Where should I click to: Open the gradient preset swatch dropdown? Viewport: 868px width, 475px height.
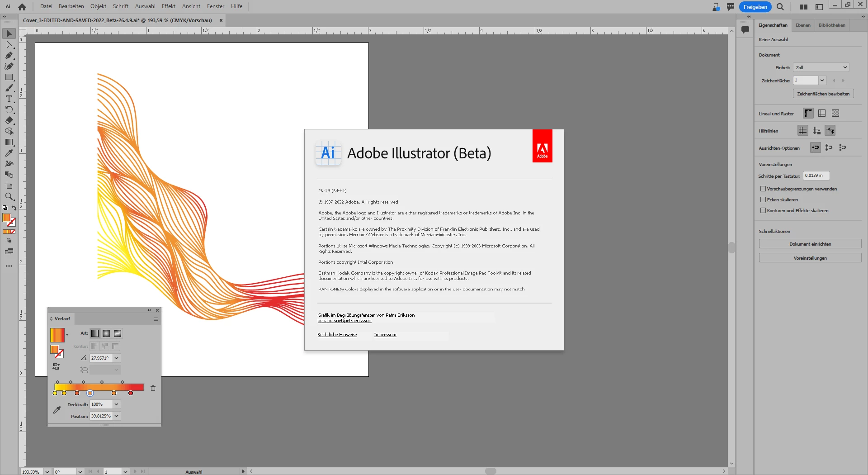tap(67, 335)
